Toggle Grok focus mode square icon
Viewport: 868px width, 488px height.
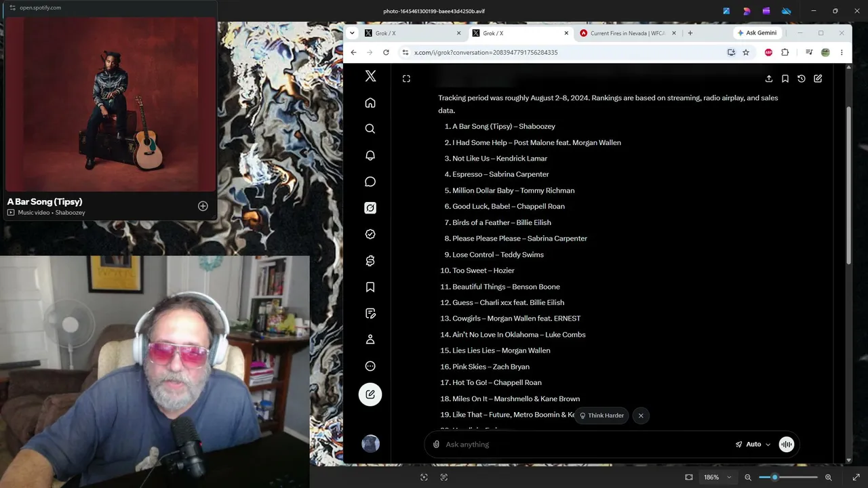pyautogui.click(x=406, y=79)
